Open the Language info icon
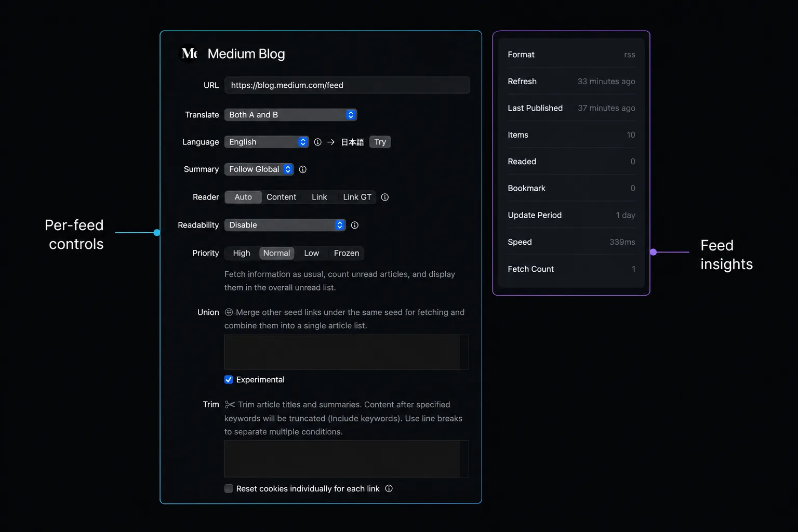This screenshot has height=532, width=798. point(317,142)
